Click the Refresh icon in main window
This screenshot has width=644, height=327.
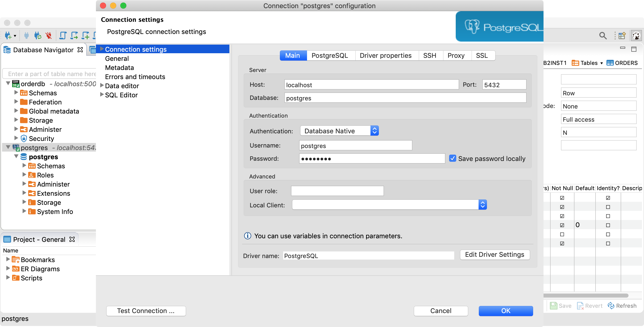pos(611,306)
